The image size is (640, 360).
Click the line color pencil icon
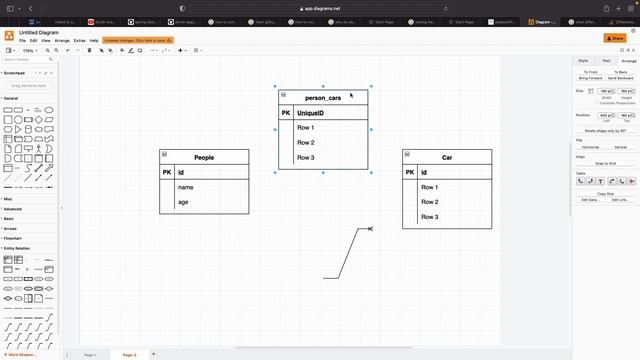click(x=131, y=51)
